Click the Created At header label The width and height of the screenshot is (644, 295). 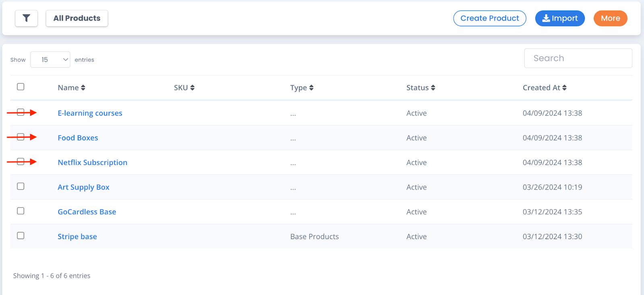pyautogui.click(x=541, y=88)
